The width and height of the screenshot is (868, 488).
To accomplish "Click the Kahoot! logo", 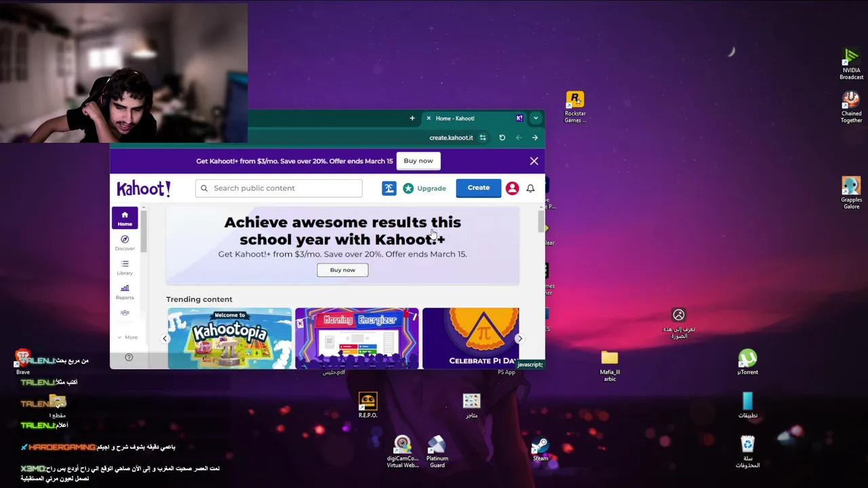I will click(x=144, y=188).
